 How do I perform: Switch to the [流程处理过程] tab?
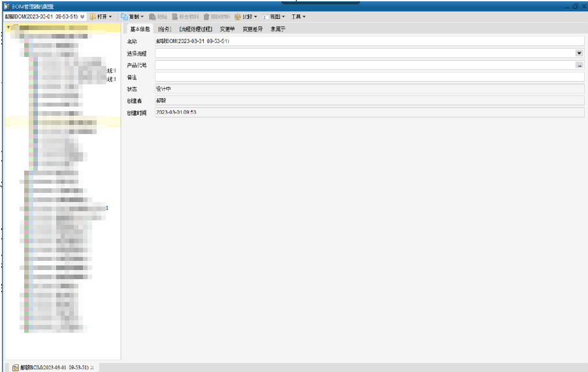click(195, 29)
